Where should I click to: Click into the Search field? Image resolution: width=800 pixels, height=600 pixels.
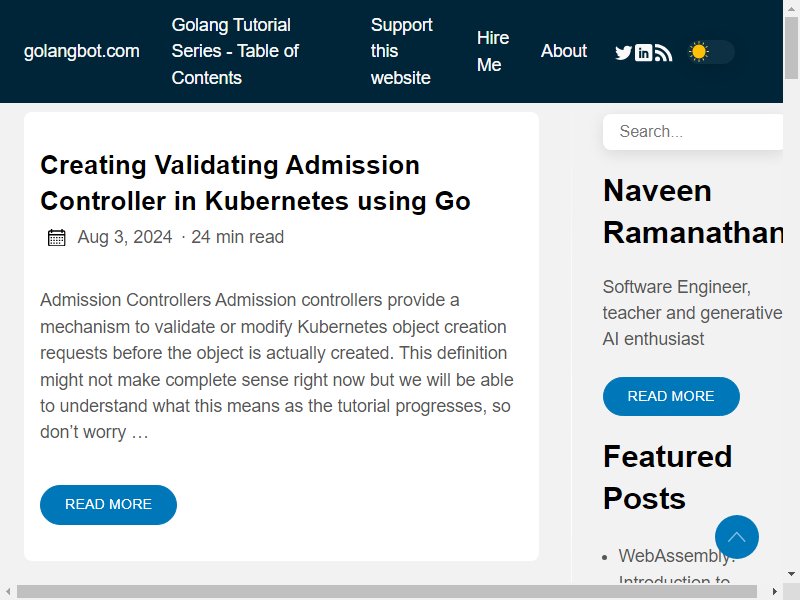click(693, 132)
